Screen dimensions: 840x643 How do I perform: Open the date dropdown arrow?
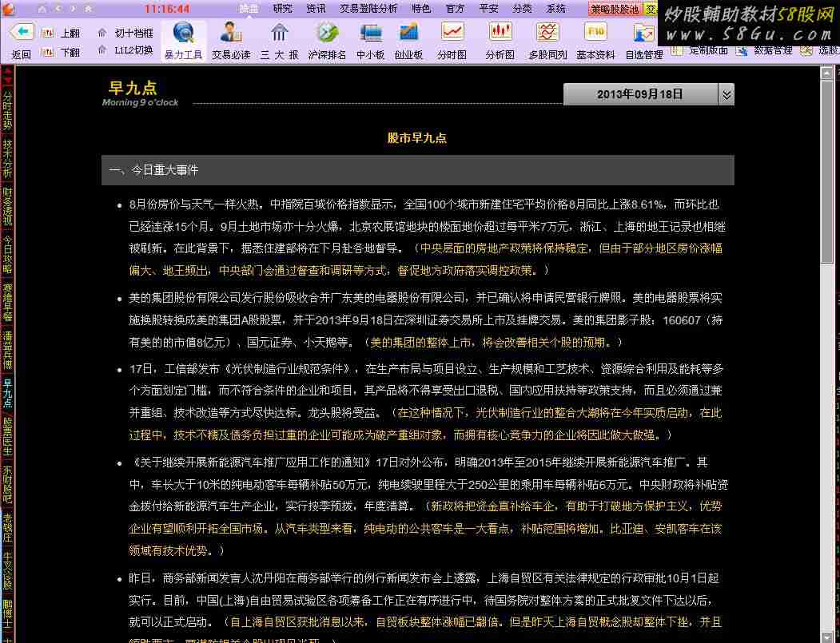(727, 95)
